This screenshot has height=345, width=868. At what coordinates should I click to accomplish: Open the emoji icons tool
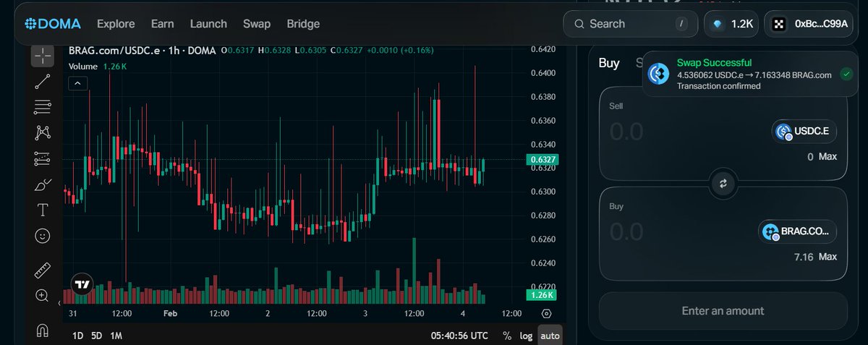pyautogui.click(x=43, y=236)
